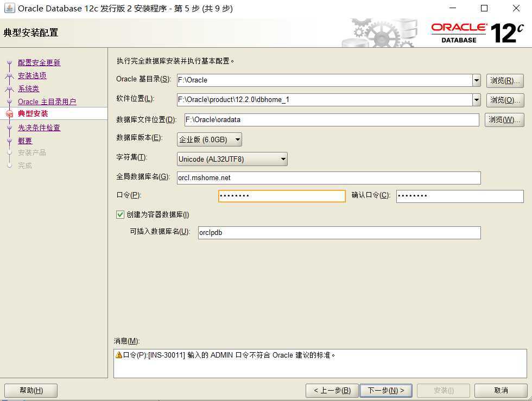Image resolution: width=532 pixels, height=401 pixels.
Task: Click the 取消 button
Action: coord(501,391)
